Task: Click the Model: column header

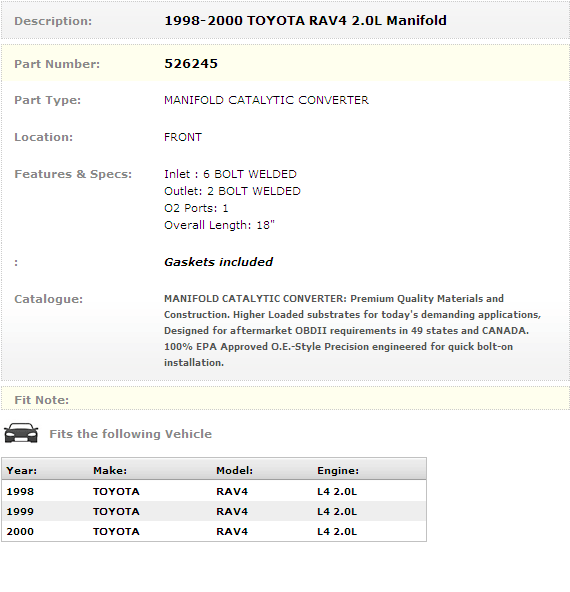Action: pos(234,470)
